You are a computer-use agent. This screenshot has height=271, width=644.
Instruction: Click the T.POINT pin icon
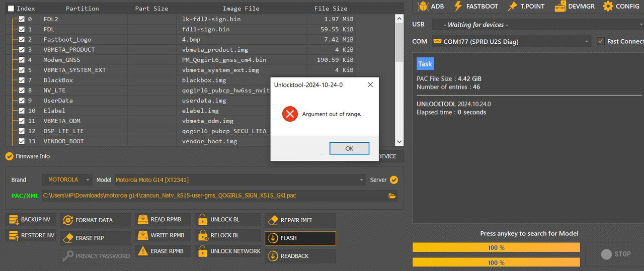(512, 6)
